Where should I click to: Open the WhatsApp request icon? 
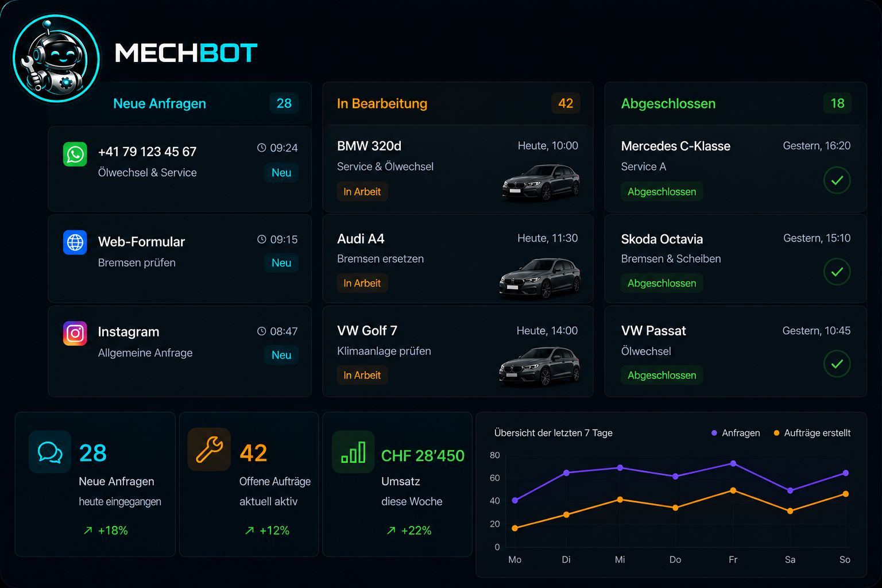coord(75,154)
